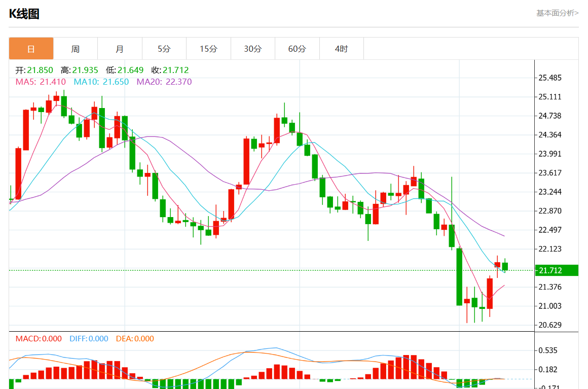Click the 25.485 price axis label
The height and width of the screenshot is (389, 588).
pos(550,78)
